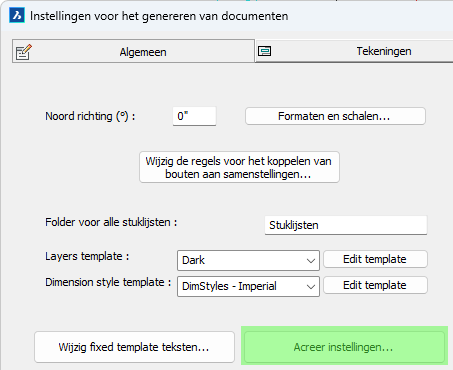Open the Tekeningen tab
Screen dimensions: 453x370
pyautogui.click(x=354, y=51)
